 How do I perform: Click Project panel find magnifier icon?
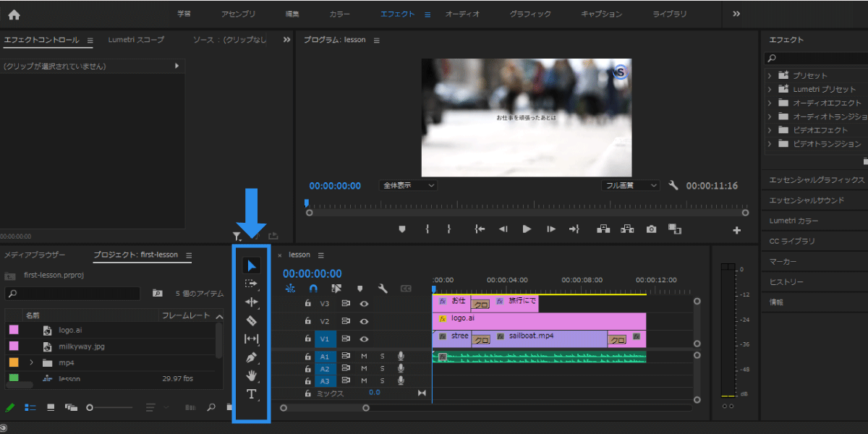click(210, 407)
